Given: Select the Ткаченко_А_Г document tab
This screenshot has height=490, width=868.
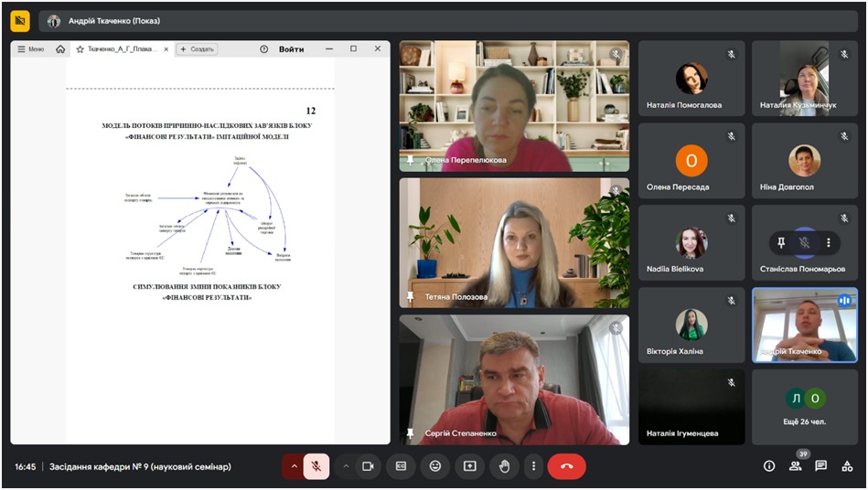Looking at the screenshot, I should pos(123,49).
